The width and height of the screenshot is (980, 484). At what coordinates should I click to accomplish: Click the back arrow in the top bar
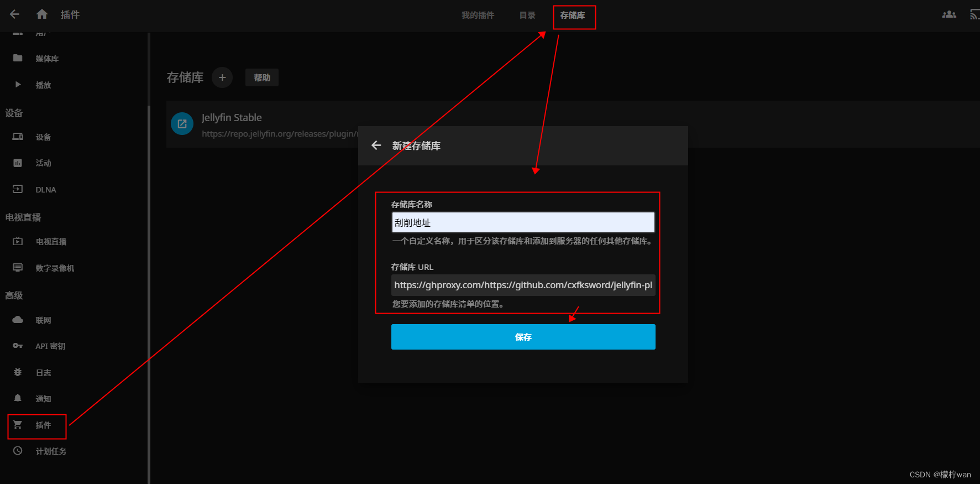(x=15, y=14)
